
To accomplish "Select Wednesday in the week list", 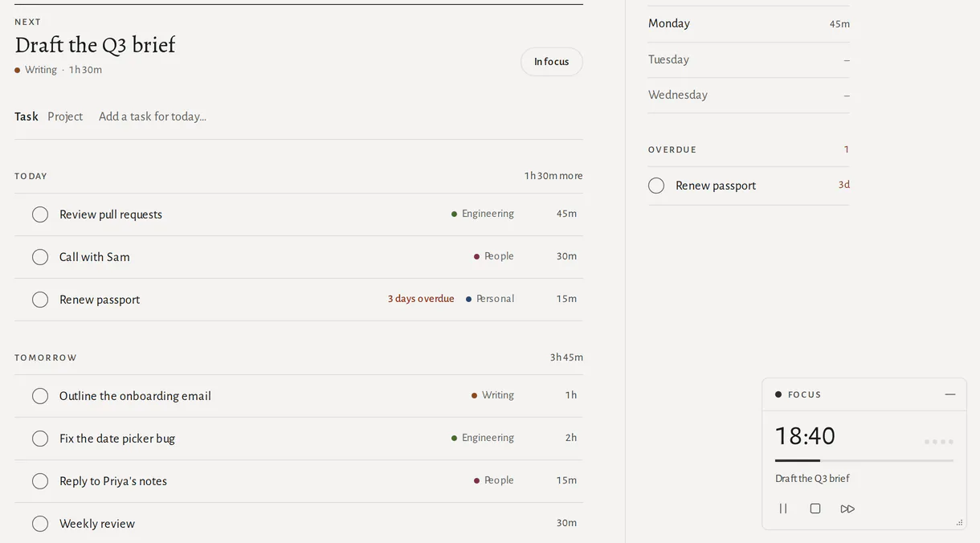I will pyautogui.click(x=749, y=95).
